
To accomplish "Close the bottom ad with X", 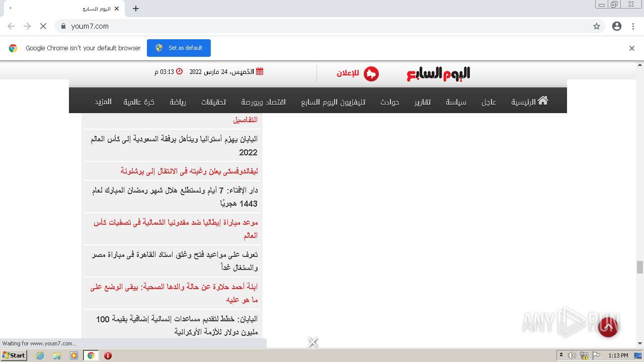I will tap(313, 342).
